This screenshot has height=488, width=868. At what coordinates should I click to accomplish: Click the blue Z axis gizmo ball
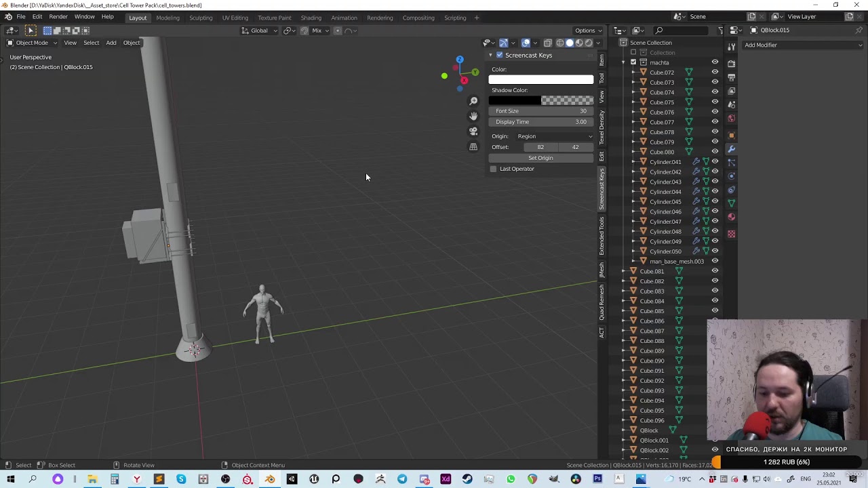coord(460,60)
